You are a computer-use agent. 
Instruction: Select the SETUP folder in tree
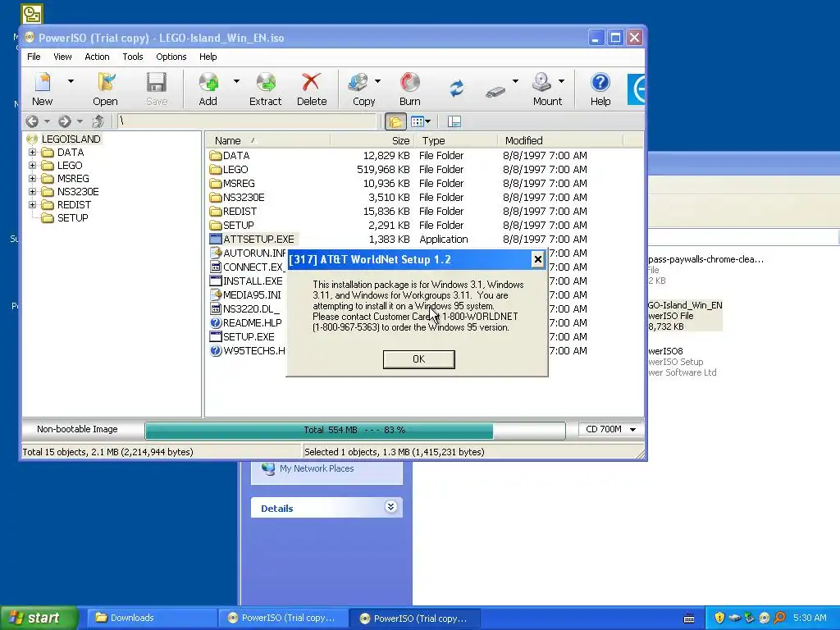pyautogui.click(x=72, y=218)
